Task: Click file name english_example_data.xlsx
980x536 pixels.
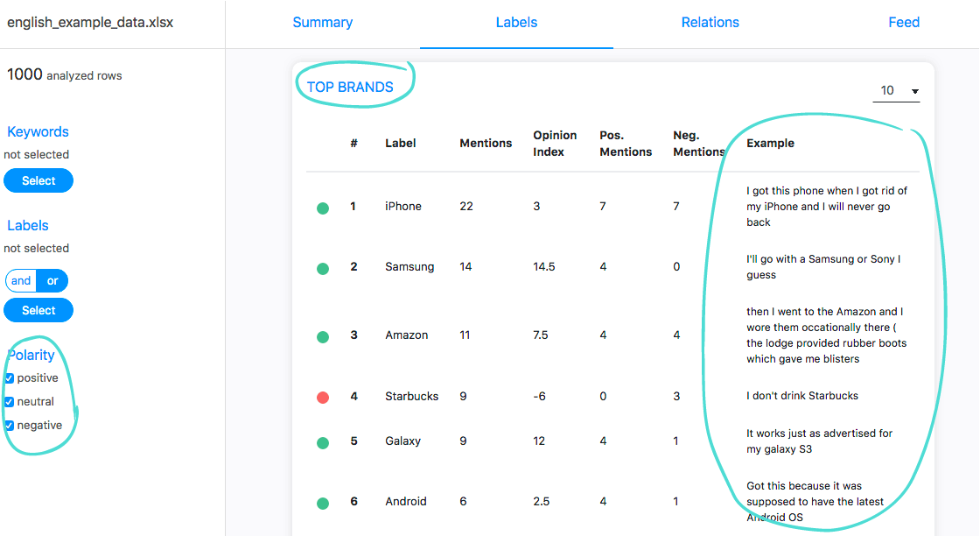Action: tap(90, 23)
